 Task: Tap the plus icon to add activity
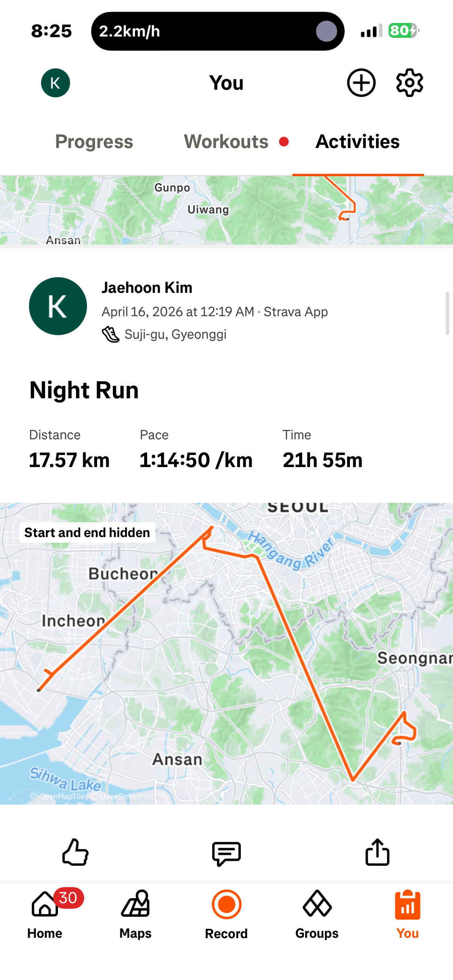pyautogui.click(x=361, y=83)
